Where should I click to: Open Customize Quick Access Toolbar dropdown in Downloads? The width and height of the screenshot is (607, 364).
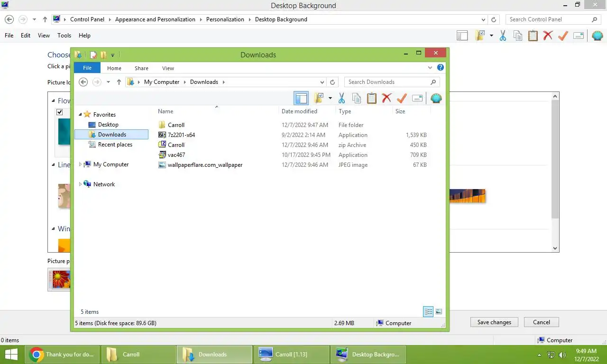click(113, 55)
